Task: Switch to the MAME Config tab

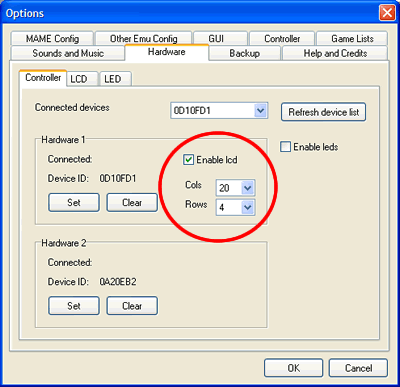Action: [52, 39]
